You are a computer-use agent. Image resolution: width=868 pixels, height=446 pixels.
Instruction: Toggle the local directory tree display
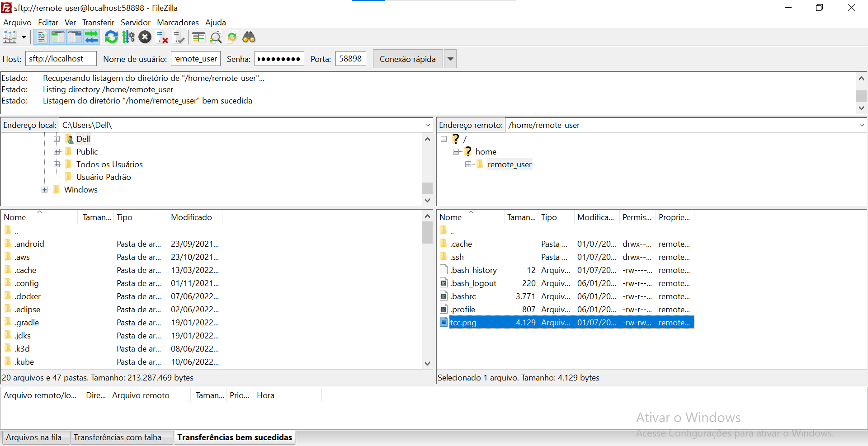tap(58, 37)
